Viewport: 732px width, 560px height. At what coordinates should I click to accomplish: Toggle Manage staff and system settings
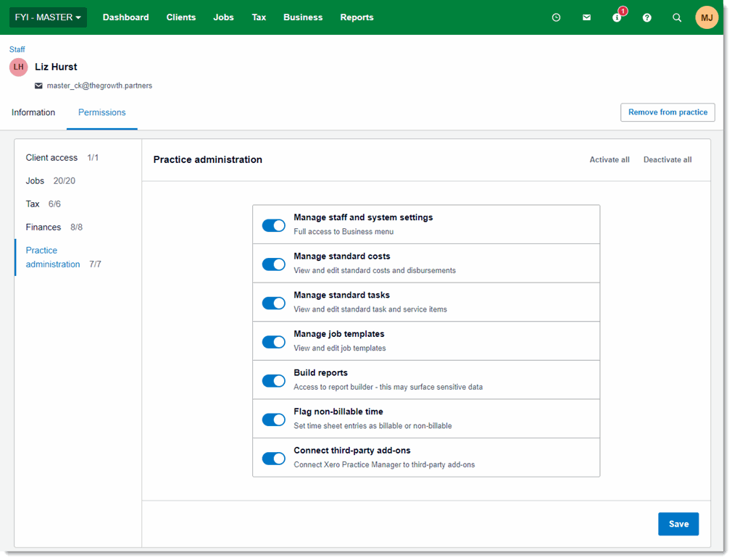tap(273, 225)
